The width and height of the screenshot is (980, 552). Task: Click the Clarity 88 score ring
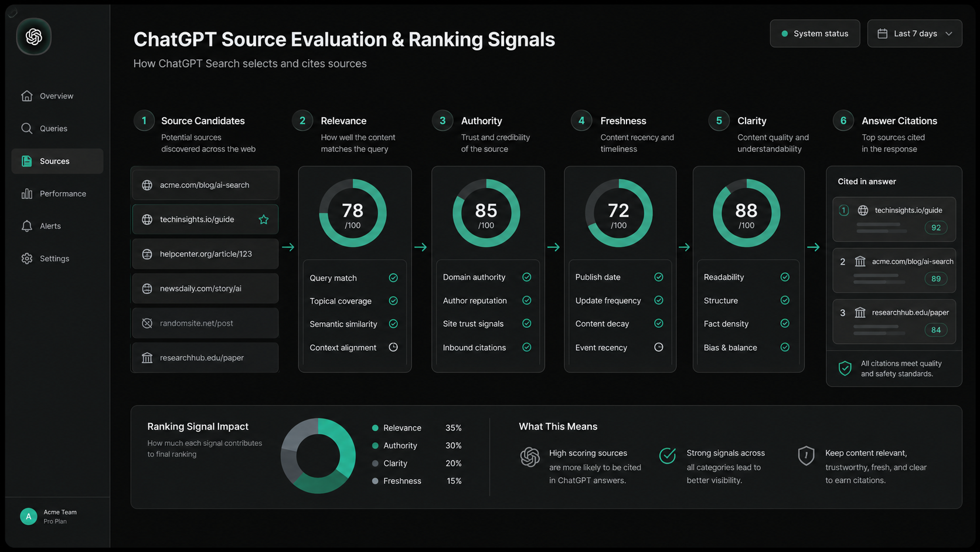(x=746, y=213)
